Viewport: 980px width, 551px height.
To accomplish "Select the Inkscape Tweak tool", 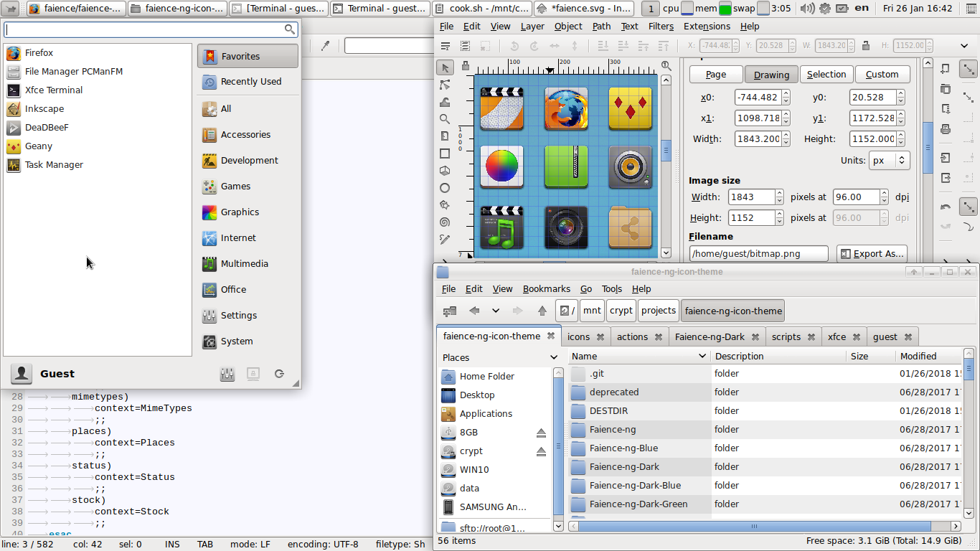I will coord(445,102).
